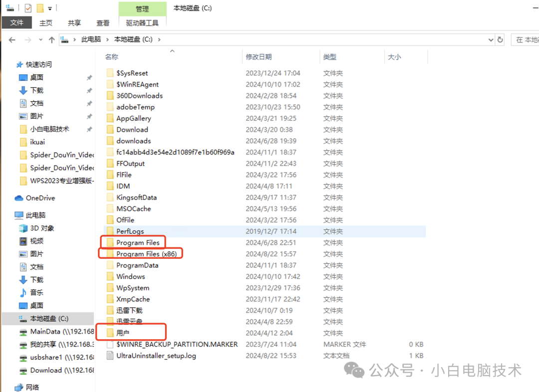Image resolution: width=539 pixels, height=392 pixels.
Task: Click 本地磁盘 (C:) breadcrumb segment
Action: pyautogui.click(x=133, y=39)
